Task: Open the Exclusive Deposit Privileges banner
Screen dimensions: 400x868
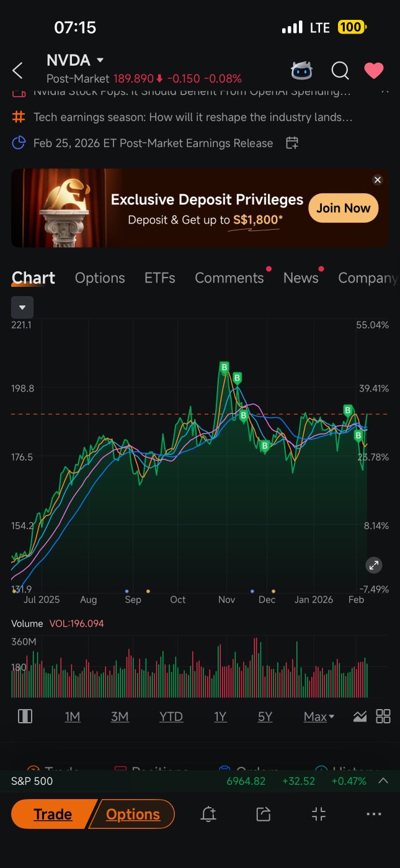Action: tap(200, 208)
